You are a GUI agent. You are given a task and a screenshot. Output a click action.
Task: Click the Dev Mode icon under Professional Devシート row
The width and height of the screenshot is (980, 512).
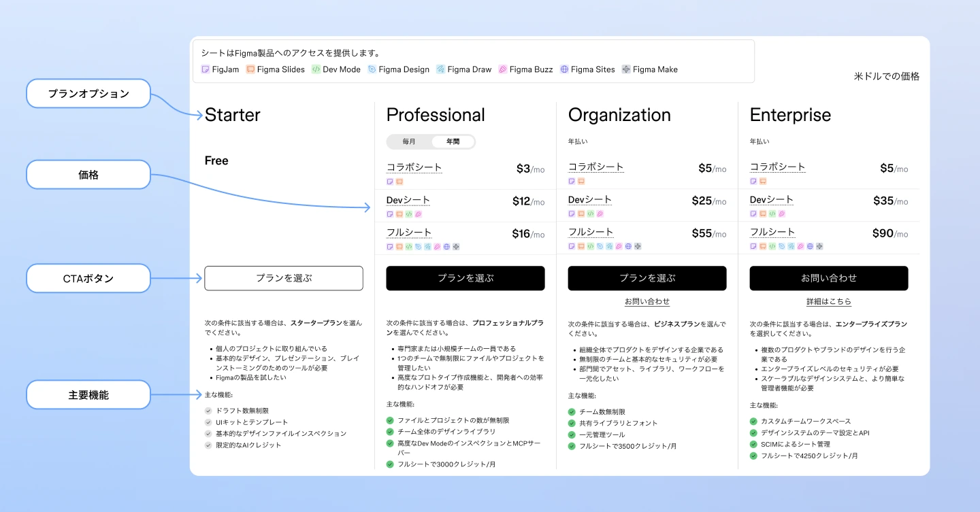pyautogui.click(x=408, y=214)
